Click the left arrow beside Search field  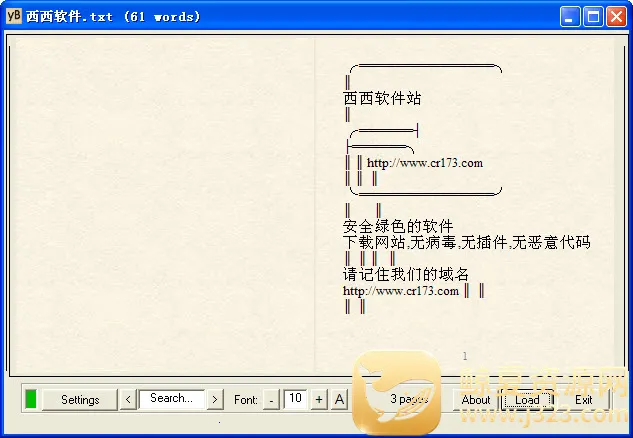coord(128,399)
